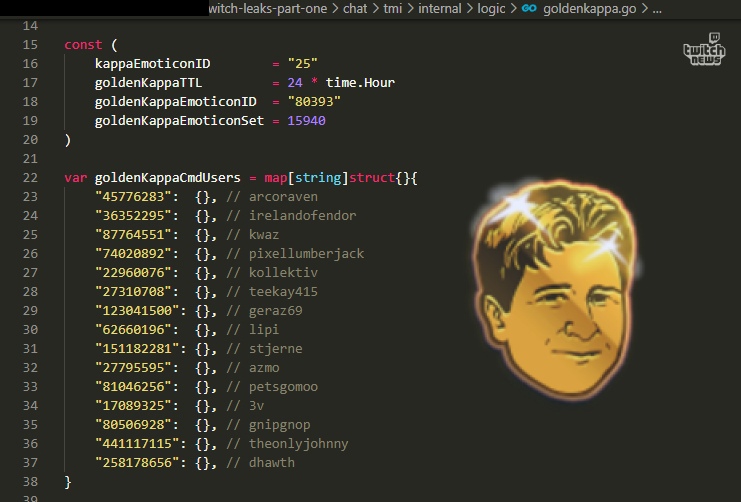Open the 'chat' breadcrumb folder

click(355, 9)
